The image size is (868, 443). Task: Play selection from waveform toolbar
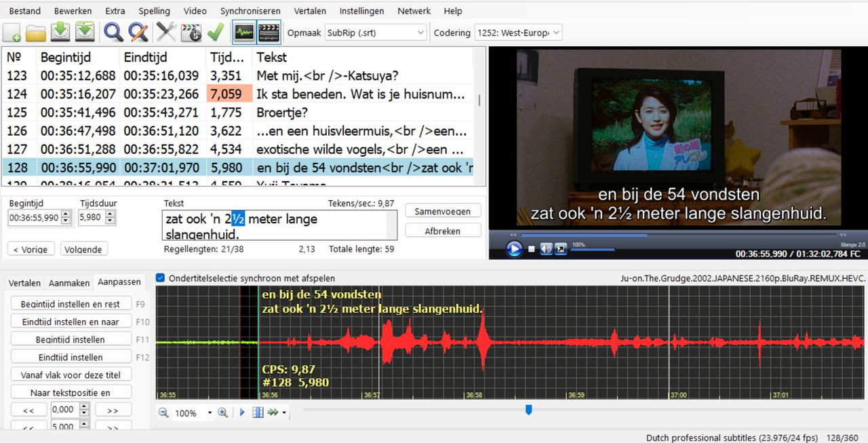click(243, 412)
